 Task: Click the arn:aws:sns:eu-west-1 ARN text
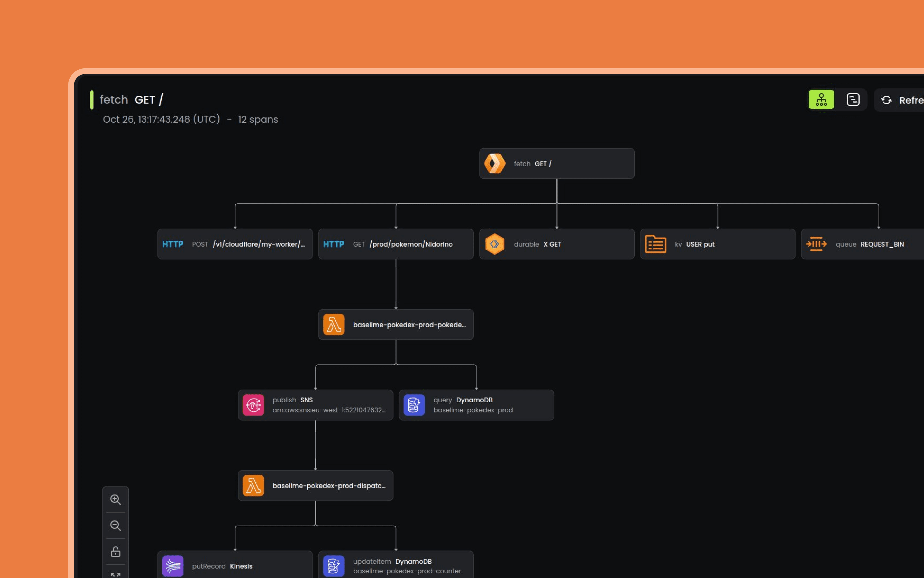coord(329,410)
